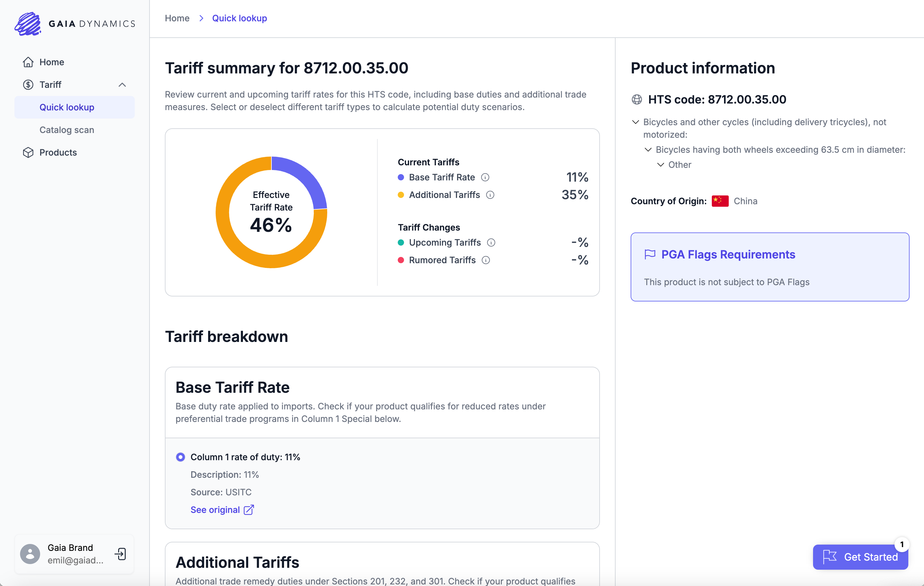This screenshot has height=586, width=924.
Task: Go to Products in the sidebar
Action: pos(58,152)
